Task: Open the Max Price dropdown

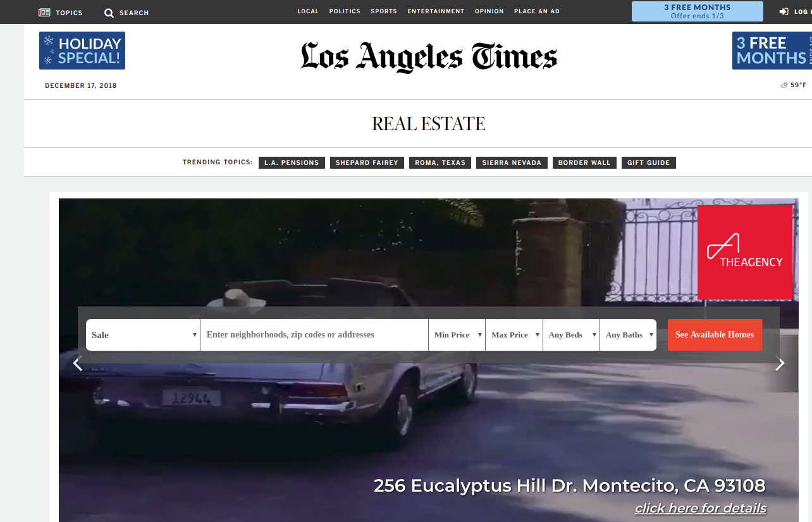Action: 514,335
